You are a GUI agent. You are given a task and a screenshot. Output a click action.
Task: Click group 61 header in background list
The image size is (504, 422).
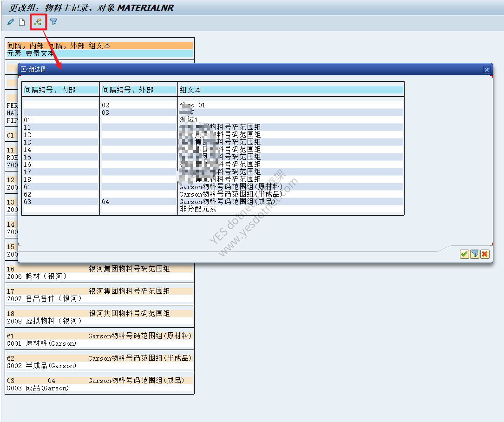pyautogui.click(x=100, y=336)
